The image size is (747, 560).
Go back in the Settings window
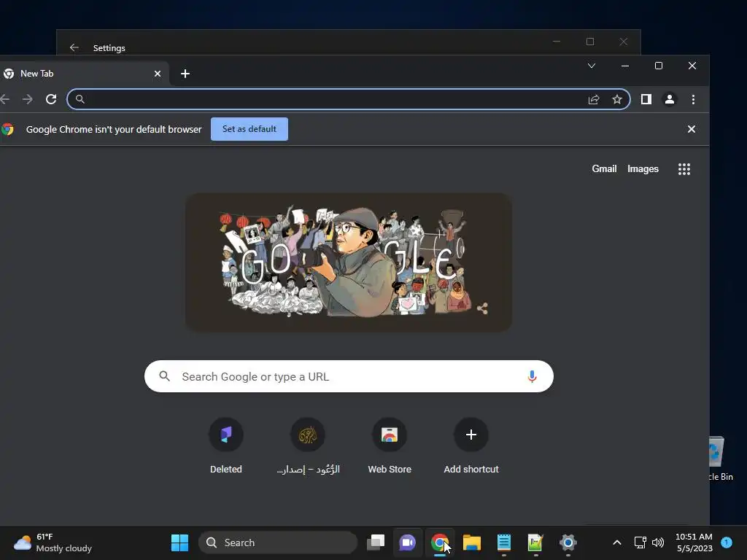[74, 47]
